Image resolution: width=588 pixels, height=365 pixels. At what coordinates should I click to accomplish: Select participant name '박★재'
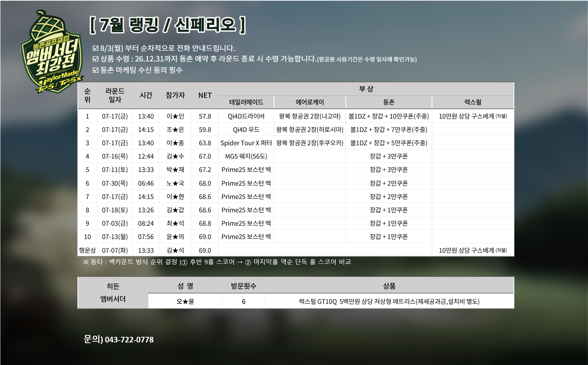click(x=175, y=170)
